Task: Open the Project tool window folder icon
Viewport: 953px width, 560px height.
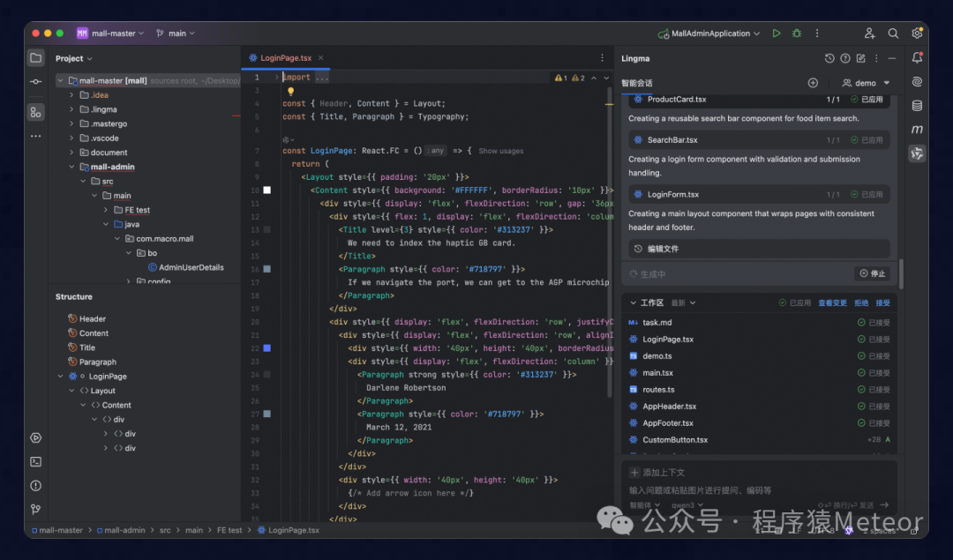Action: click(36, 58)
